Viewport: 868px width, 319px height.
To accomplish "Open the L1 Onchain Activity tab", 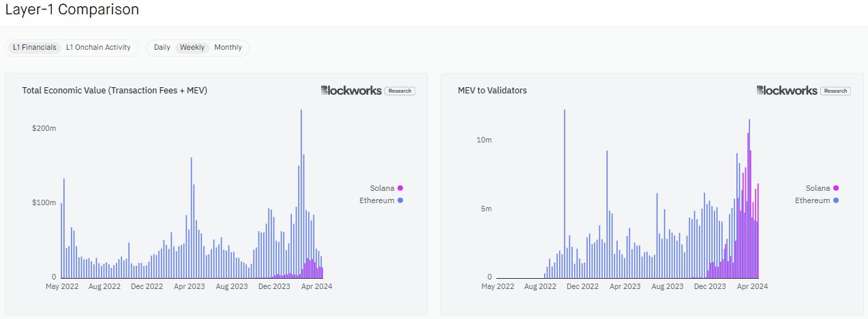I will click(100, 48).
